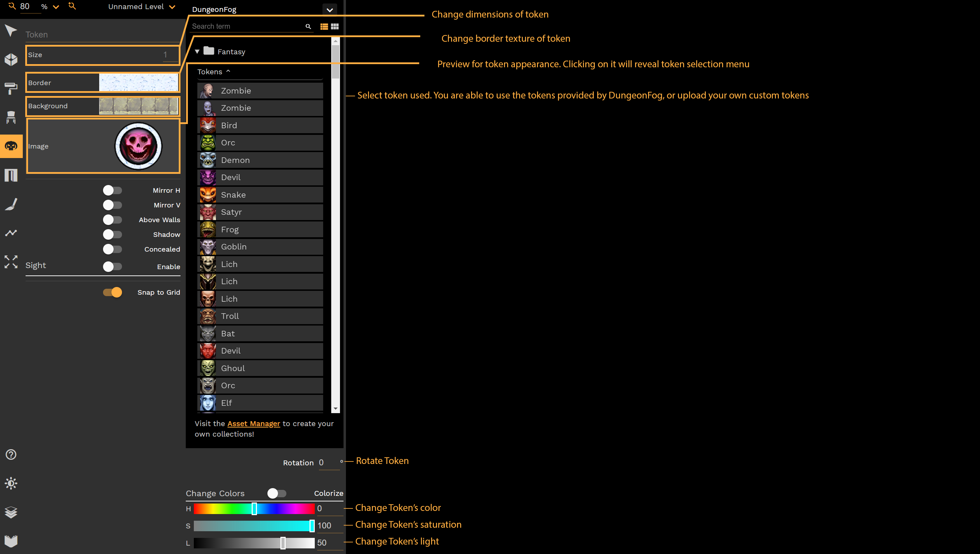Select the Ghoul token row
980x554 pixels.
coord(260,368)
